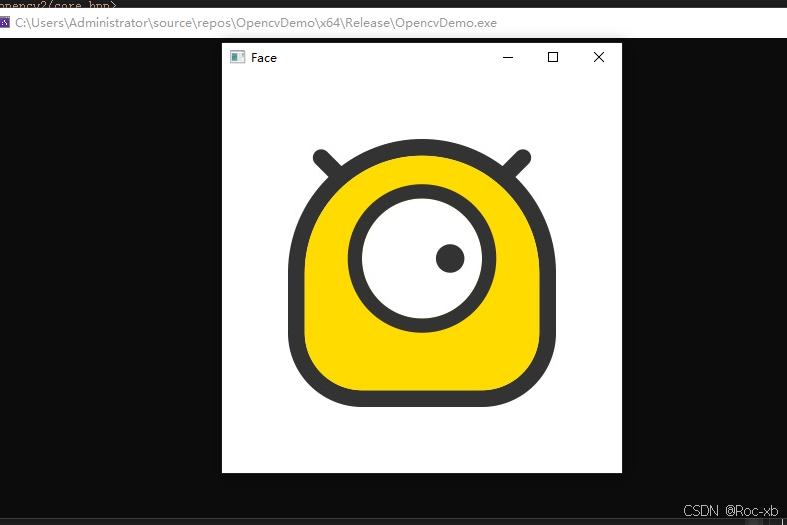Click the "Face" window title text
The height and width of the screenshot is (525, 787).
pyautogui.click(x=264, y=58)
